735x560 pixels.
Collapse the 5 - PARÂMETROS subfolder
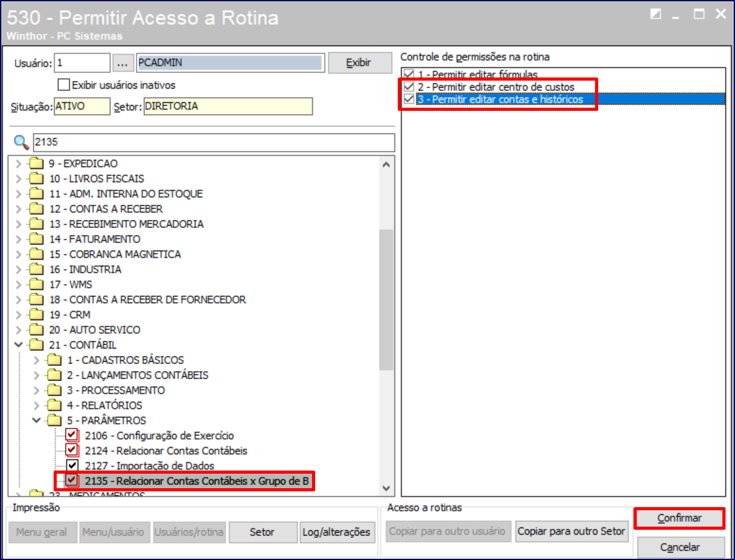[x=37, y=420]
